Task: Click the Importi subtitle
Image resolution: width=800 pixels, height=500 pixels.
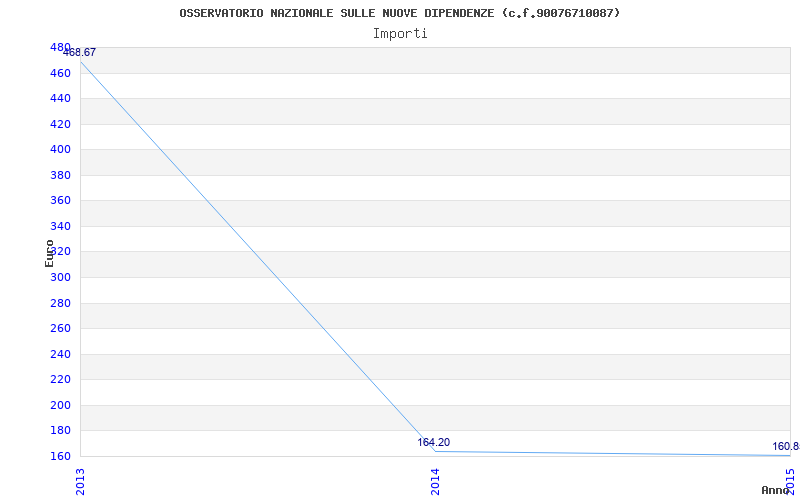Action: [400, 34]
